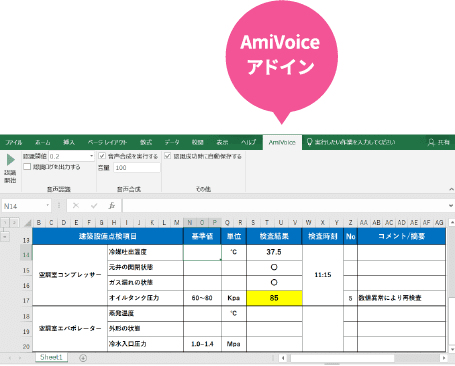Collapse the ribbon with the caret icon
455x366 pixels.
451,189
